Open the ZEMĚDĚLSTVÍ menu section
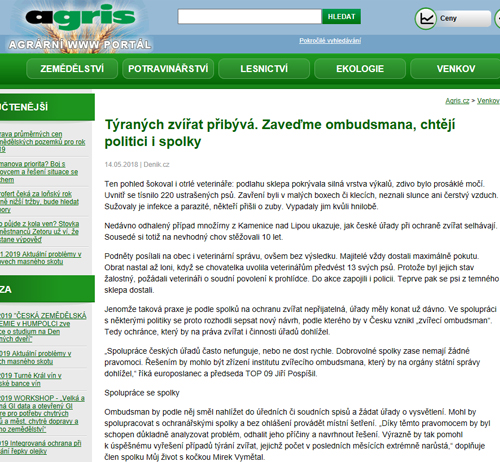 [x=72, y=69]
